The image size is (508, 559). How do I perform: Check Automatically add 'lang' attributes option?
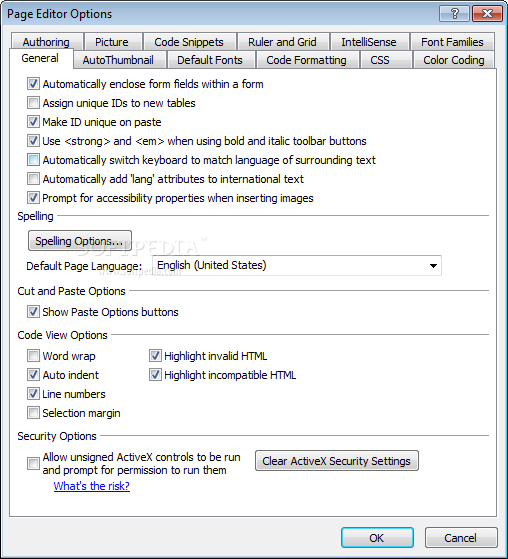click(x=33, y=179)
